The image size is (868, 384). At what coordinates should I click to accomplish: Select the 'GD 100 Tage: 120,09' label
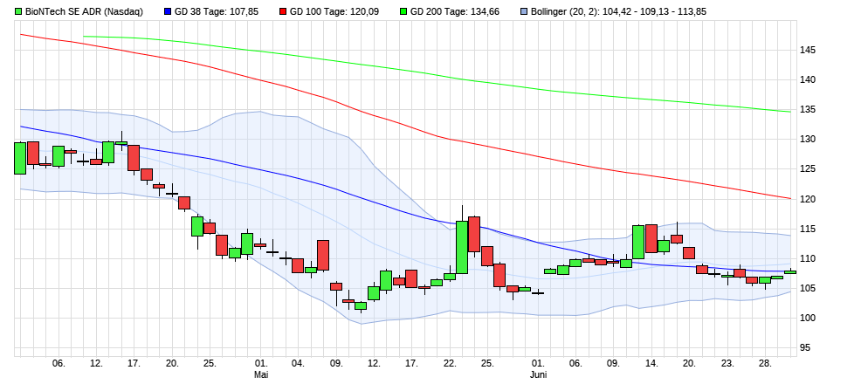tap(334, 11)
